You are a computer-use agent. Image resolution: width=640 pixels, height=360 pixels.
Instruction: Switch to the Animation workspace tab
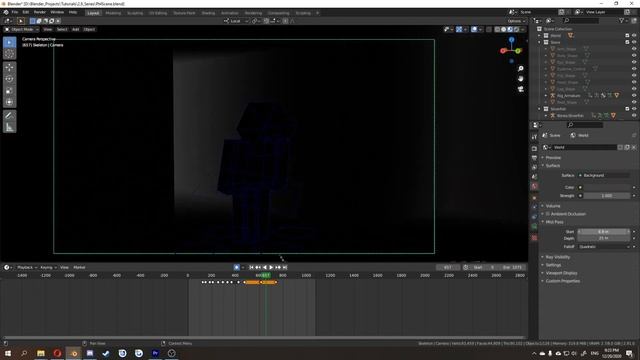[230, 13]
